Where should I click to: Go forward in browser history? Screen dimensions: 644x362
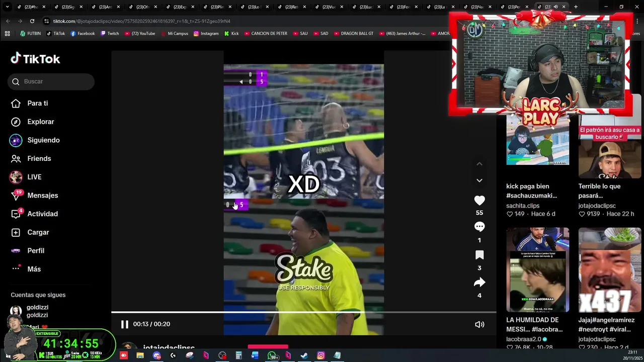pos(20,21)
